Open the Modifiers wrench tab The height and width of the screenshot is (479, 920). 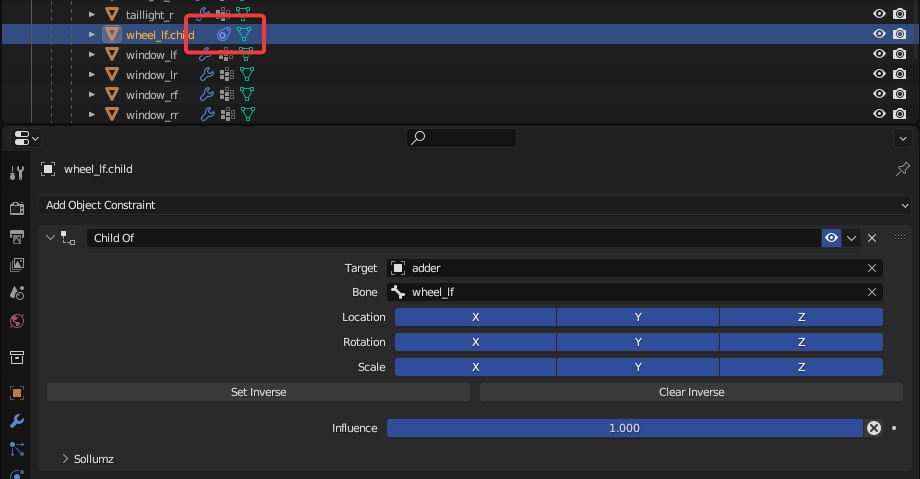coord(16,421)
